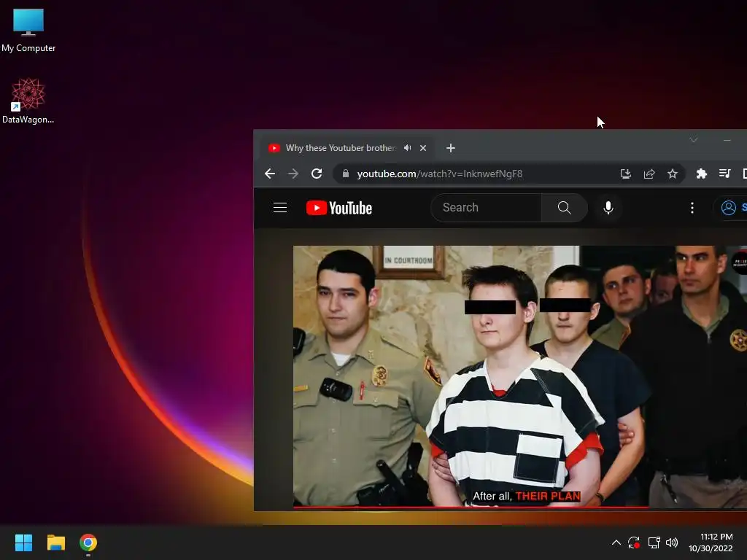Search with voice using the microphone
747x560 pixels.
pos(608,208)
